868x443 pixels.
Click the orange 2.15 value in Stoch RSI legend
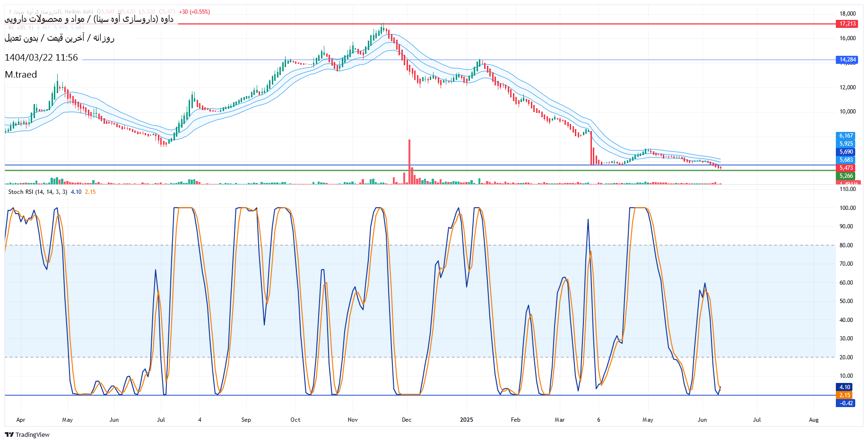point(90,192)
